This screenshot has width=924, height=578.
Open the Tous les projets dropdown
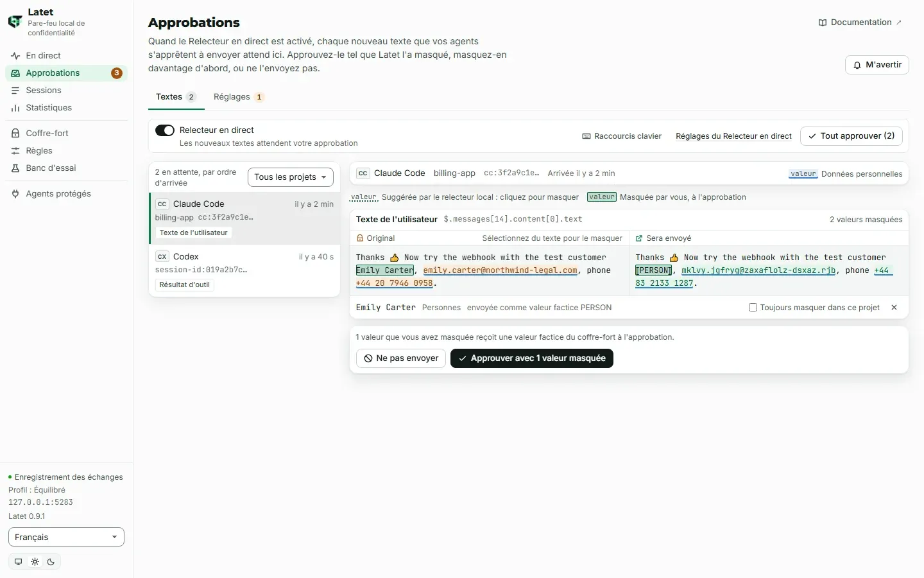pyautogui.click(x=291, y=177)
